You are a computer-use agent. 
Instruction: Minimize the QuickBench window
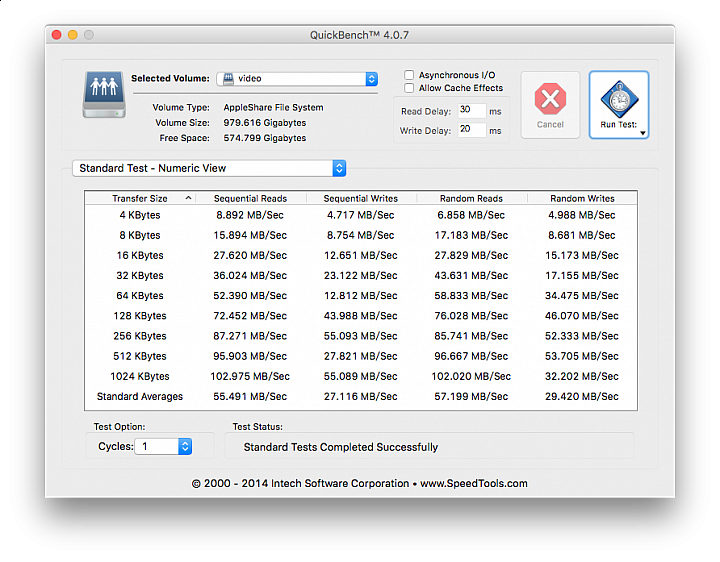pos(73,35)
